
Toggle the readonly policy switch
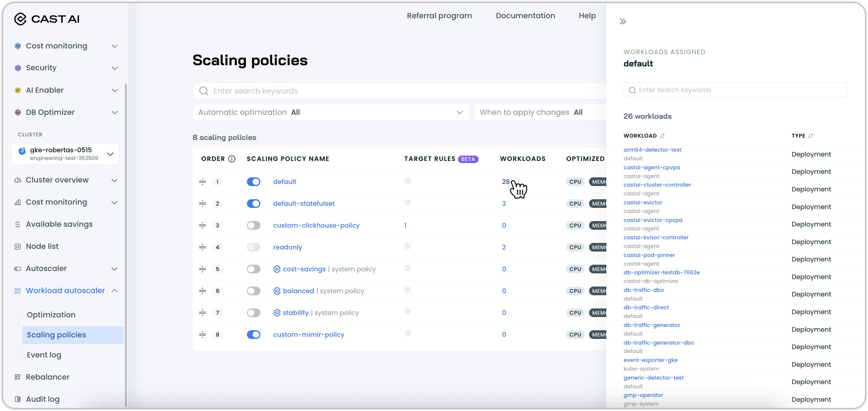point(254,247)
